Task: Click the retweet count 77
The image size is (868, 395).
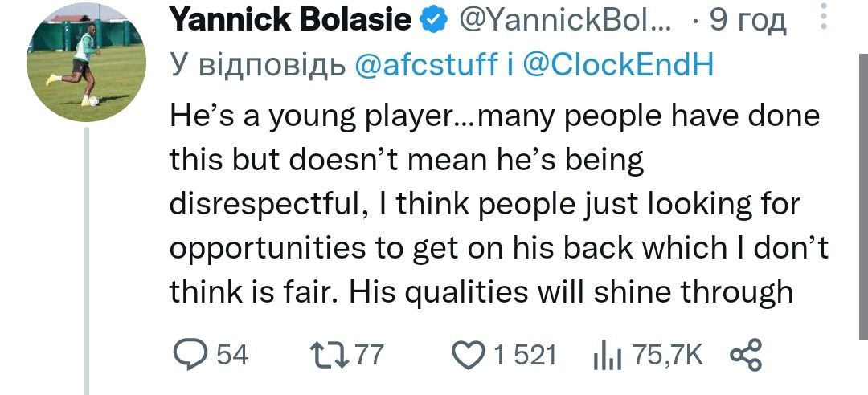Action: [x=371, y=354]
